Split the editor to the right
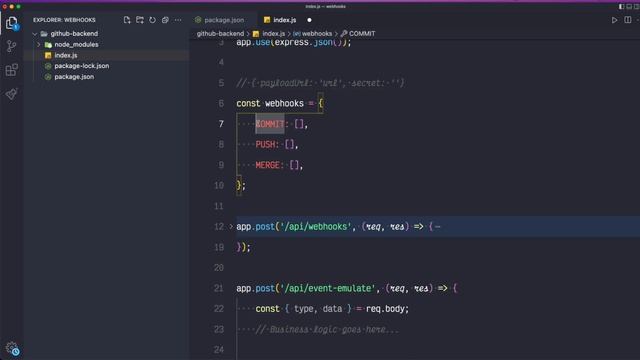This screenshot has height=360, width=640. click(x=628, y=20)
